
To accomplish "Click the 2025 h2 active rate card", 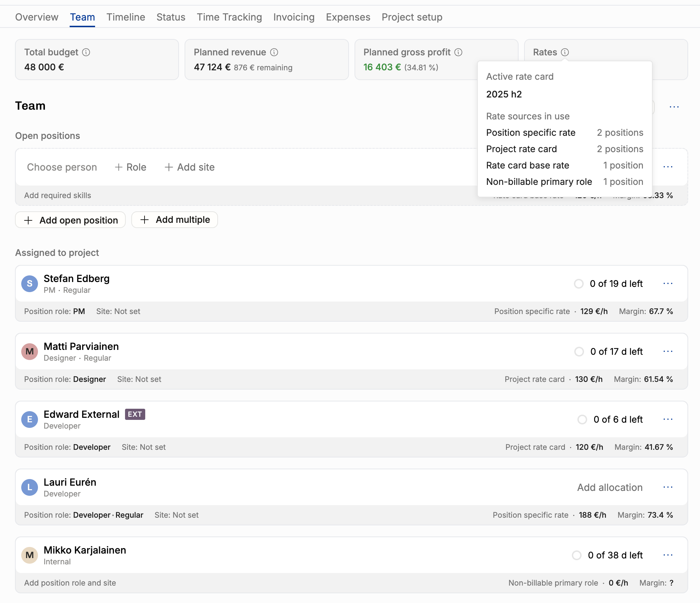I will pyautogui.click(x=504, y=94).
